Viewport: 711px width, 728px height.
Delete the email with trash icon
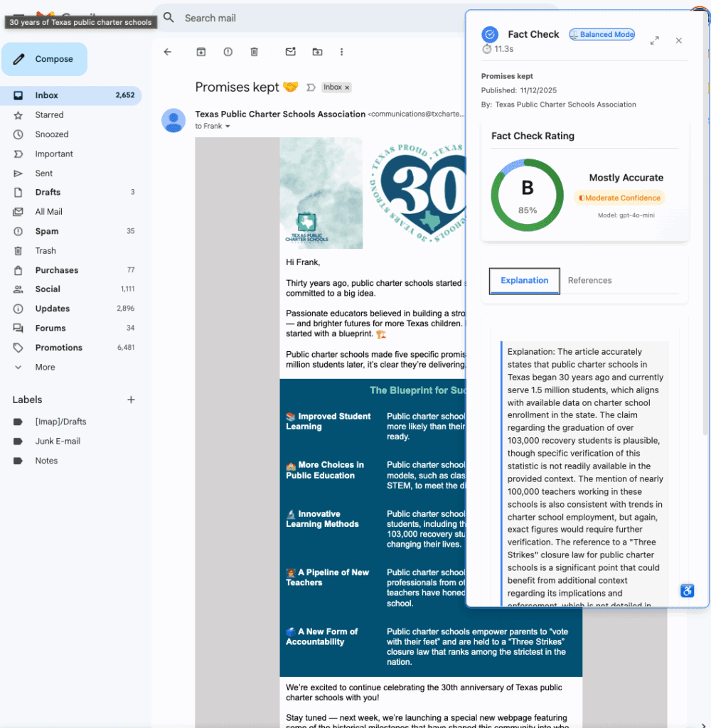pyautogui.click(x=254, y=52)
